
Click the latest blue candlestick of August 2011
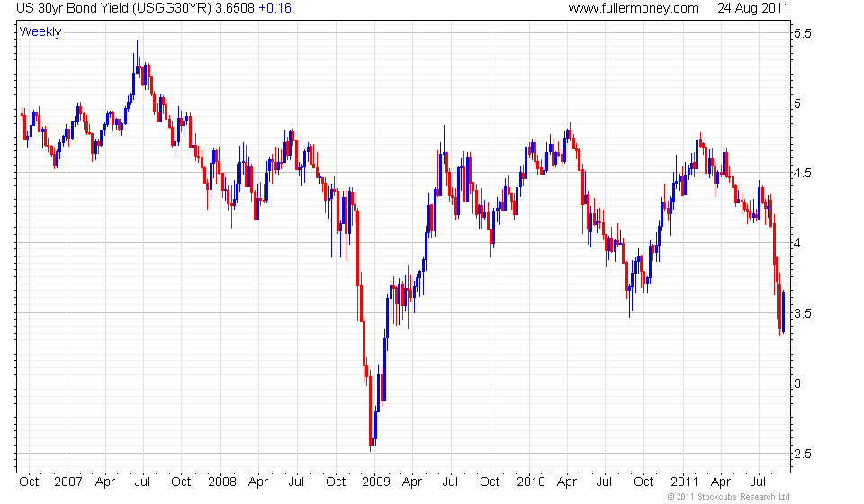[x=784, y=310]
